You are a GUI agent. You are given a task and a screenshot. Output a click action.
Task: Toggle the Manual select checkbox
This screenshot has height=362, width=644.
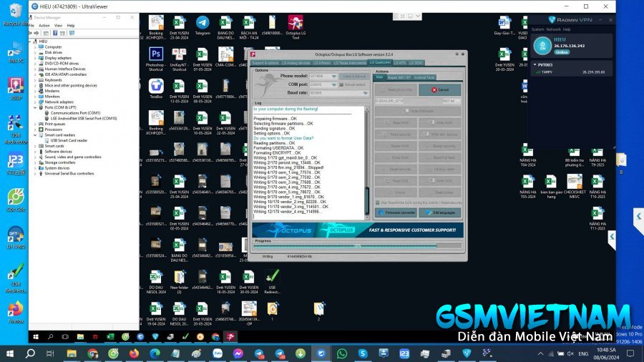pos(341,84)
